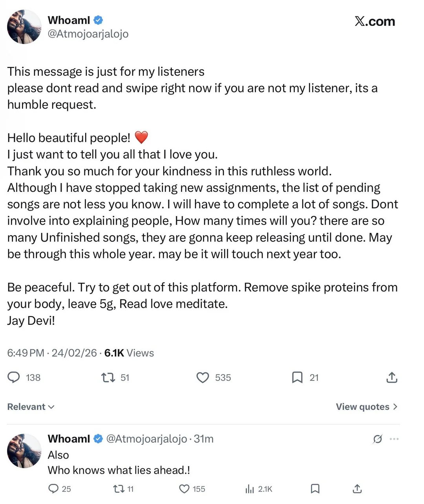Like the main post with heart icon
This screenshot has width=424, height=504.
(x=203, y=377)
